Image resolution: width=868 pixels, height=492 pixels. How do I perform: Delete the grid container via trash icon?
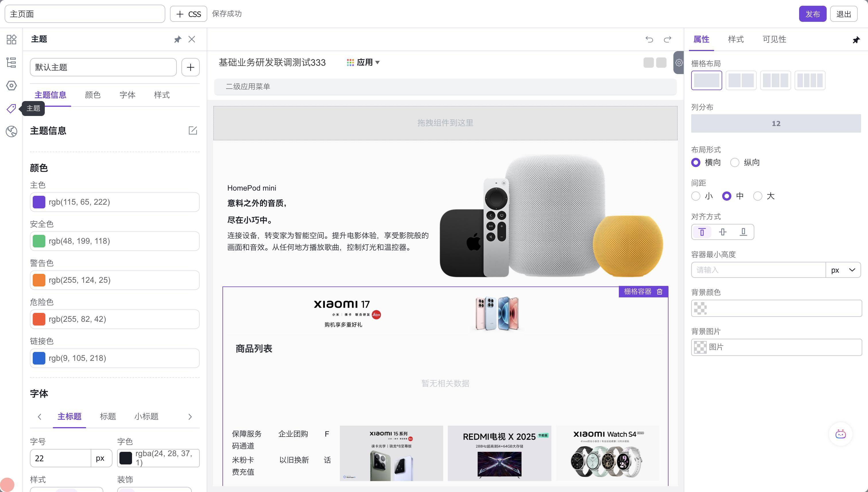pyautogui.click(x=660, y=292)
